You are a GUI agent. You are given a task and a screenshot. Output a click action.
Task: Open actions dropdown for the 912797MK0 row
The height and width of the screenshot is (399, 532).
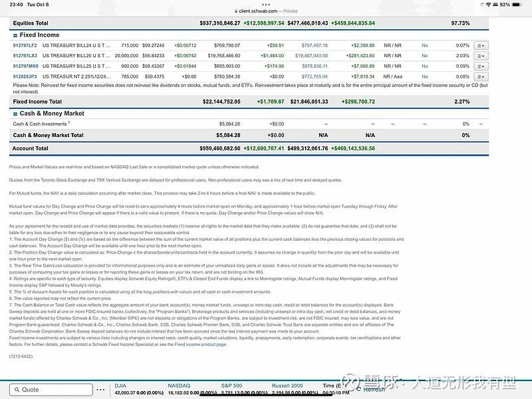pyautogui.click(x=481, y=66)
